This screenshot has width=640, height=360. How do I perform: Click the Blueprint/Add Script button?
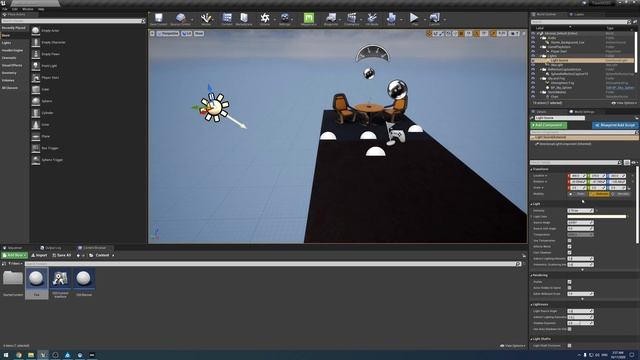tap(615, 125)
